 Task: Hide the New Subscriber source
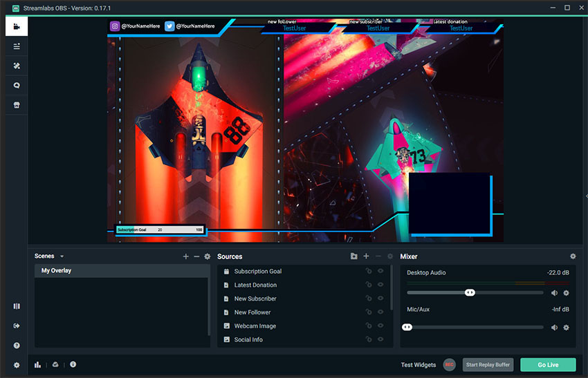click(x=380, y=299)
